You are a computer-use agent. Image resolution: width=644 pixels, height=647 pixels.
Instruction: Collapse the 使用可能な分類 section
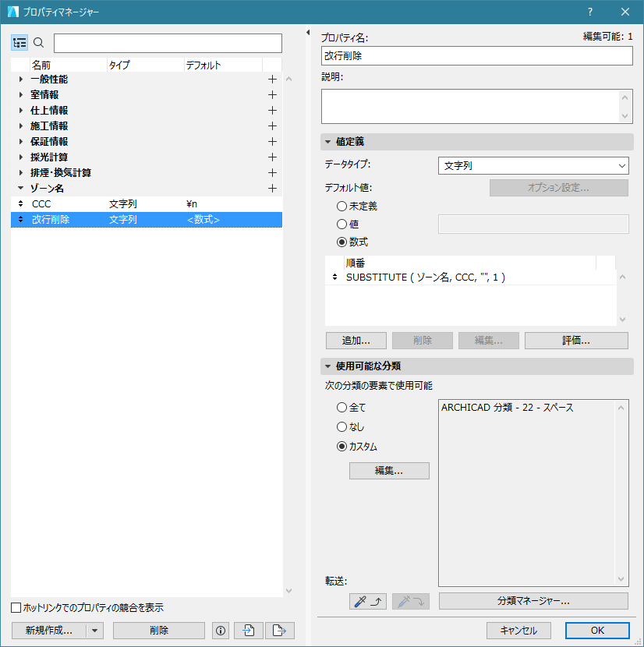point(327,366)
